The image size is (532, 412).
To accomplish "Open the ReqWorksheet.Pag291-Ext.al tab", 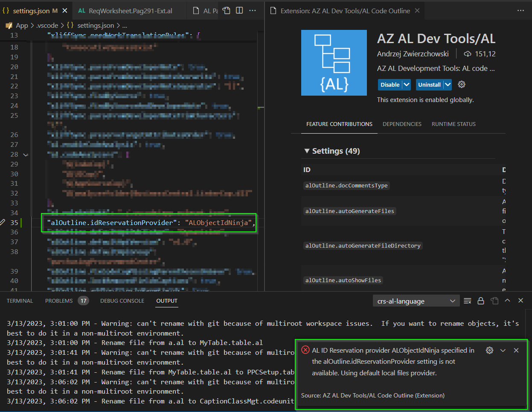I will [x=131, y=11].
